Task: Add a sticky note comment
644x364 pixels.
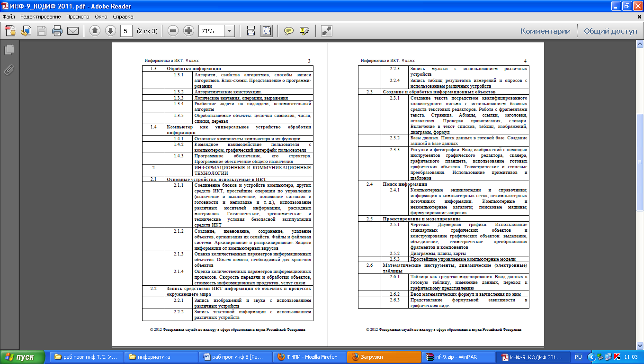Action: click(288, 31)
